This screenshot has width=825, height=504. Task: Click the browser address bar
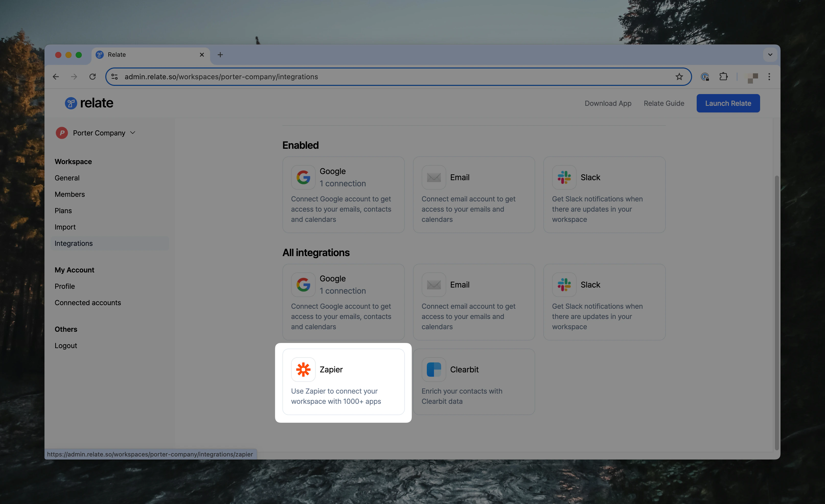click(x=395, y=77)
